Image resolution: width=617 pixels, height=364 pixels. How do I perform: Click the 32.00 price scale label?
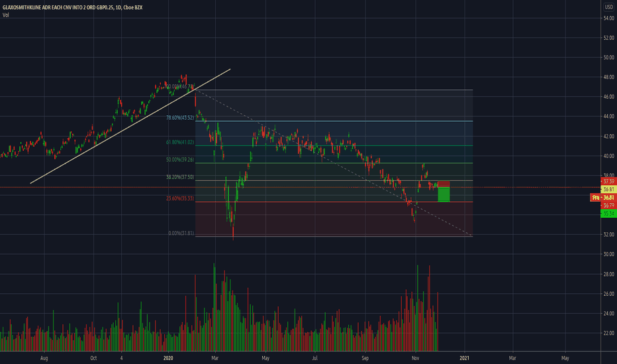[x=609, y=234]
